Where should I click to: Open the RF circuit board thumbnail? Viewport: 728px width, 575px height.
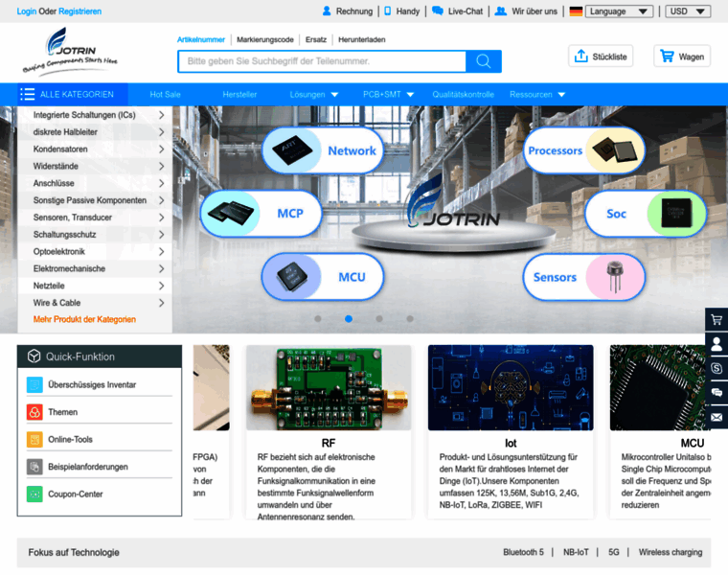coord(329,388)
